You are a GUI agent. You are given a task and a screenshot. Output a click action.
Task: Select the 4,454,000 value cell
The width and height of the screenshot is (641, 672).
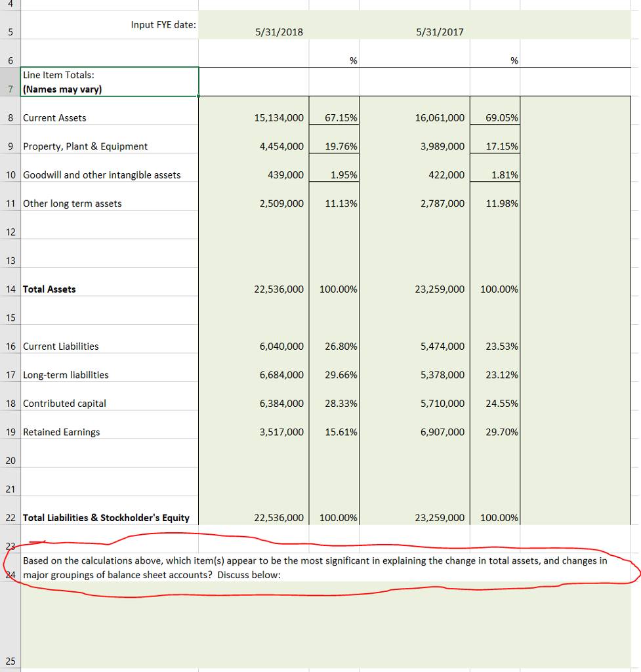point(254,139)
